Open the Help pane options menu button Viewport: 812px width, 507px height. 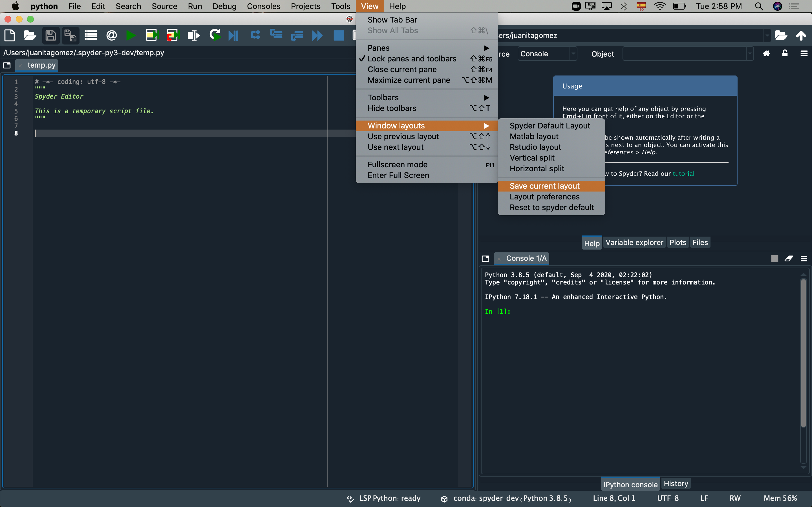[804, 53]
